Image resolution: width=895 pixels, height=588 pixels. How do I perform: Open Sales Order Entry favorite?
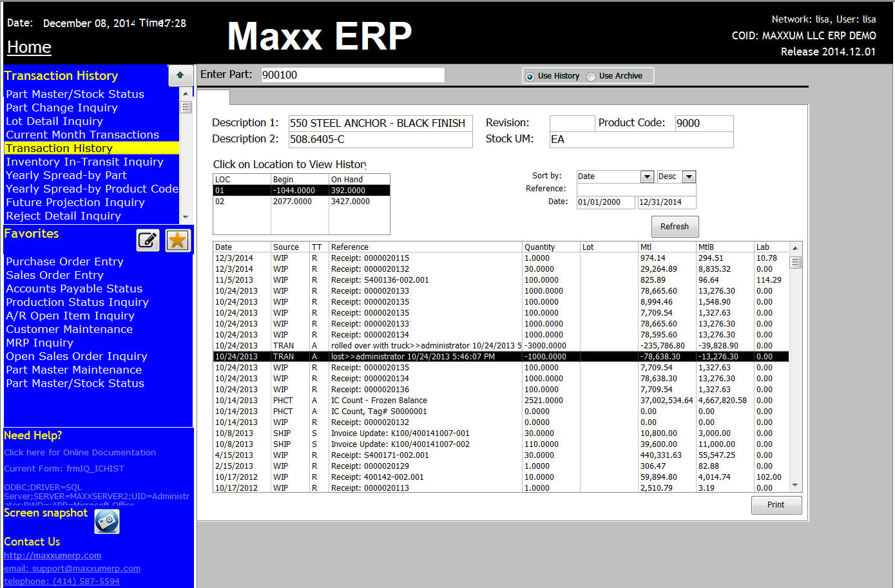(55, 275)
